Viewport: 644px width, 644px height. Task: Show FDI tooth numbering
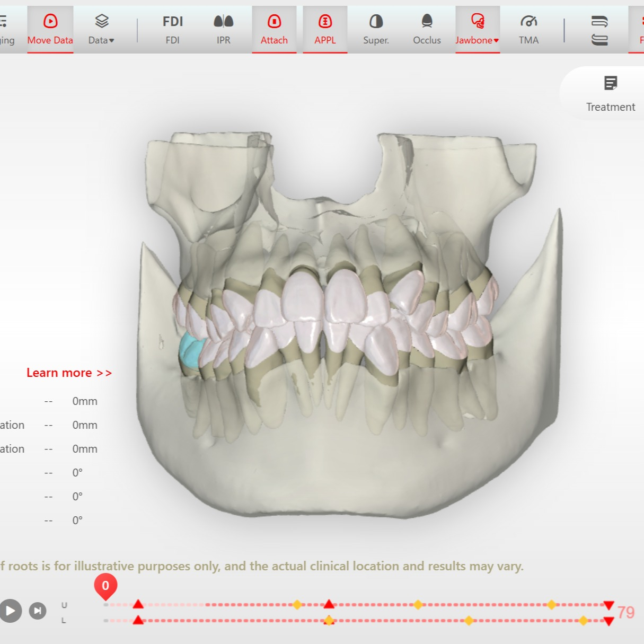[173, 30]
